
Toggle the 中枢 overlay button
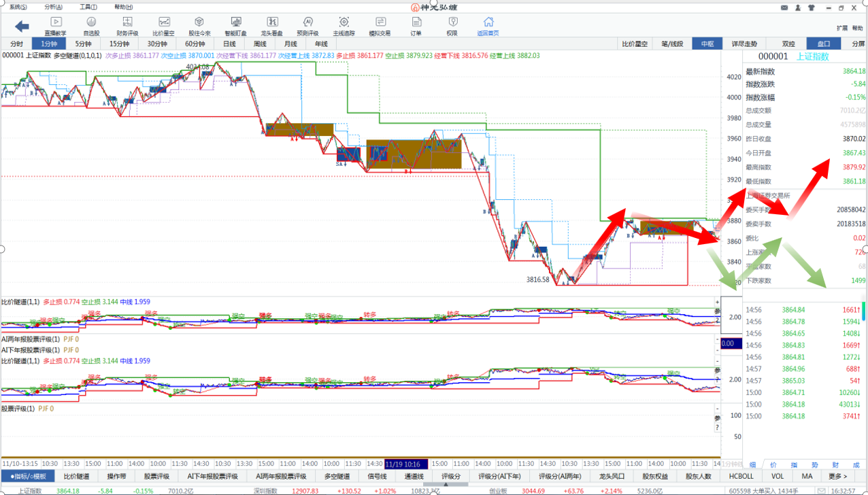707,44
